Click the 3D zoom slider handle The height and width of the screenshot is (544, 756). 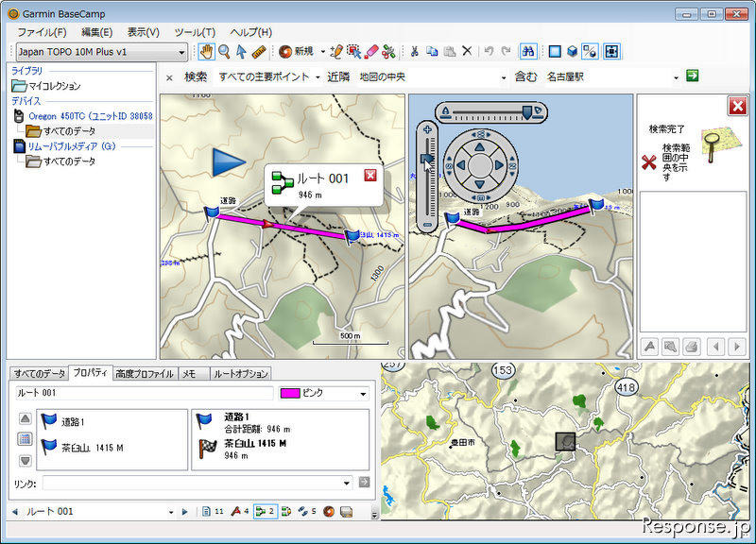click(427, 159)
